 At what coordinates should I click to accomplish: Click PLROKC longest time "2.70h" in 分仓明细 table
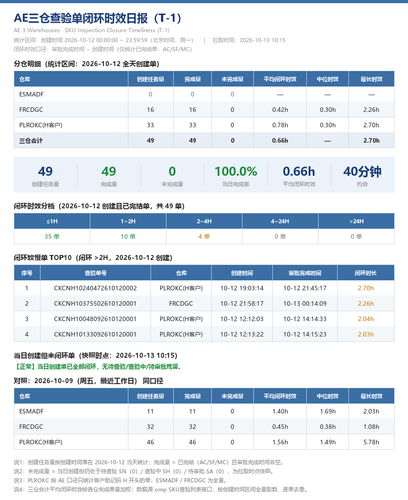pyautogui.click(x=371, y=125)
